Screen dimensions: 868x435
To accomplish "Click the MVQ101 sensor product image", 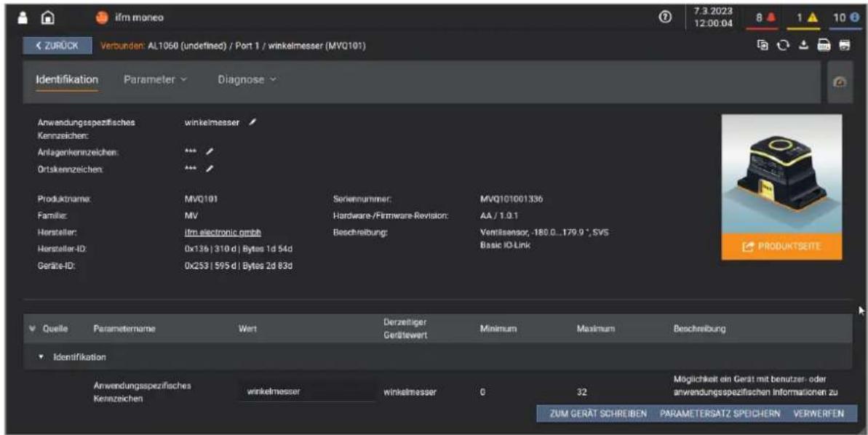I will pyautogui.click(x=781, y=174).
